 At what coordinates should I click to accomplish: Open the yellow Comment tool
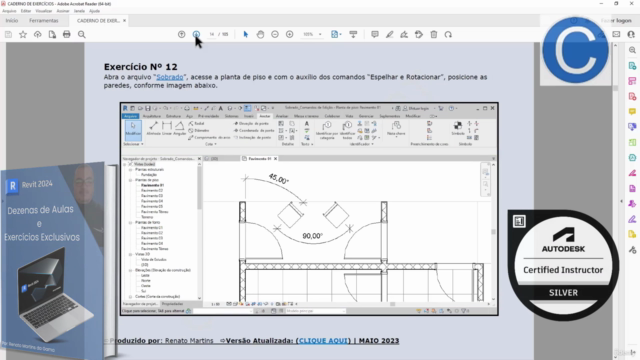[632, 111]
